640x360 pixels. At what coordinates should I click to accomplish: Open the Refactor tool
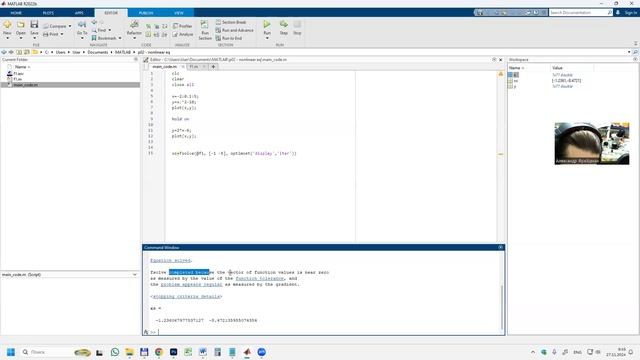[x=134, y=27]
